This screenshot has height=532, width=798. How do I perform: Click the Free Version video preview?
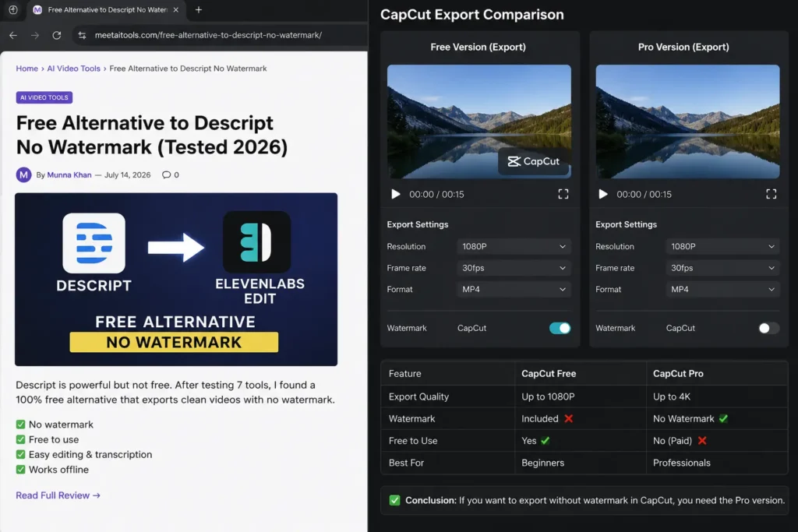(x=479, y=122)
